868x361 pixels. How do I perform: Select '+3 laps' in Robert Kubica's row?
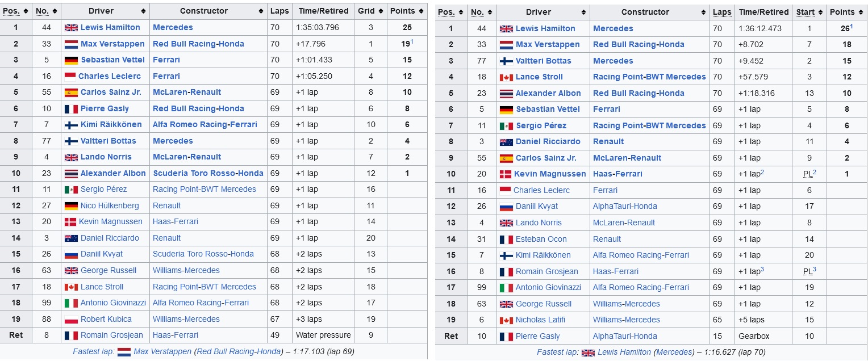point(309,319)
